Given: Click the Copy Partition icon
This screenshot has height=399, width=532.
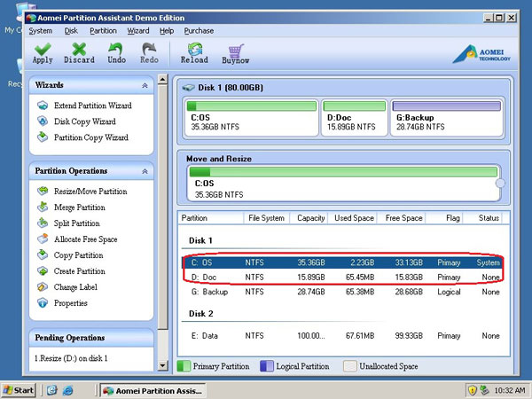Looking at the screenshot, I should coord(43,254).
